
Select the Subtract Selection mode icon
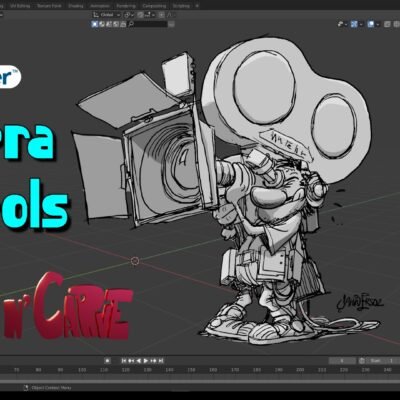click(109, 24)
